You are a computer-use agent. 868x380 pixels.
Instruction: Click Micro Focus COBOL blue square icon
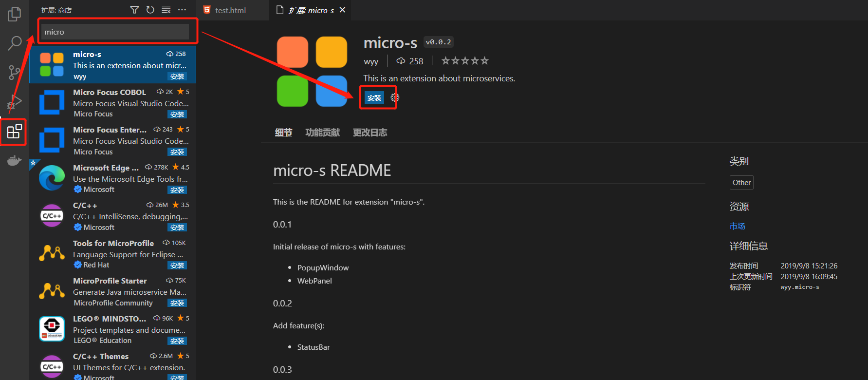pyautogui.click(x=52, y=102)
